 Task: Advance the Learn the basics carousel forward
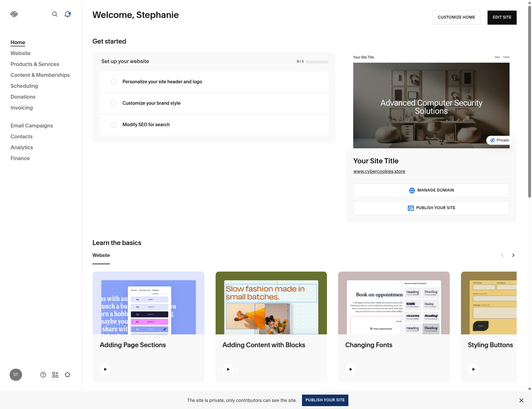[513, 255]
